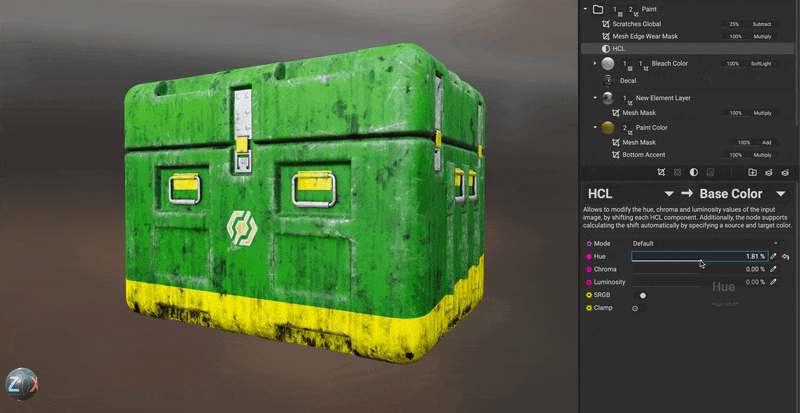Click the Mesh Edge Wear Mask icon
The width and height of the screenshot is (800, 413).
coord(606,37)
